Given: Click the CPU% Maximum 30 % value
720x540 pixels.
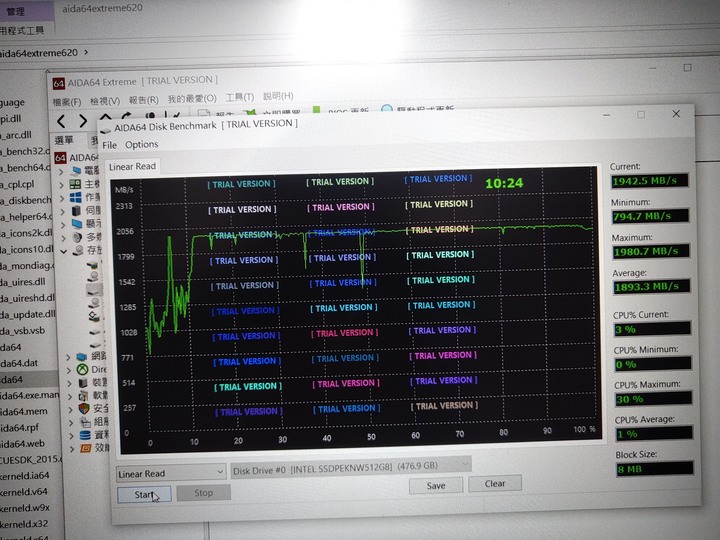Looking at the screenshot, I should click(654, 399).
